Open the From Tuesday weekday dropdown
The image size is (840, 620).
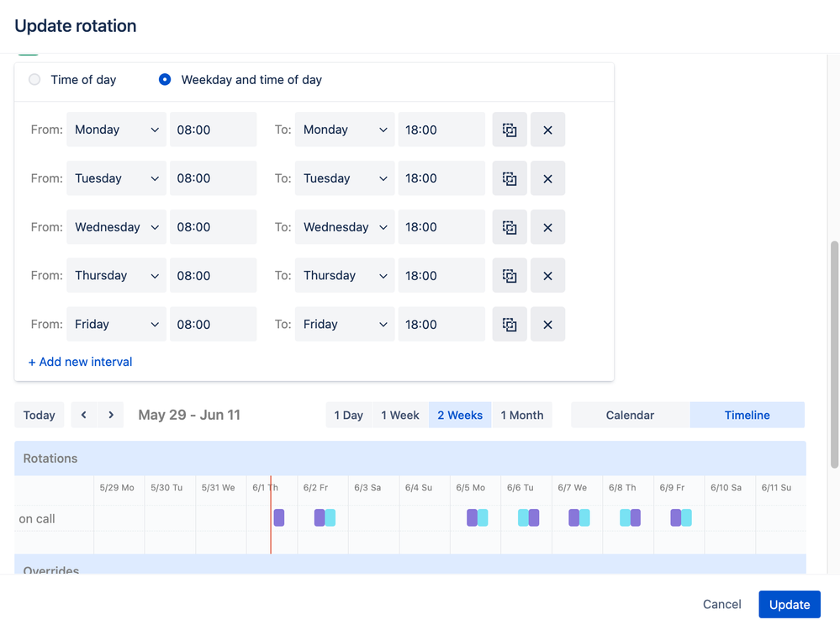point(116,178)
